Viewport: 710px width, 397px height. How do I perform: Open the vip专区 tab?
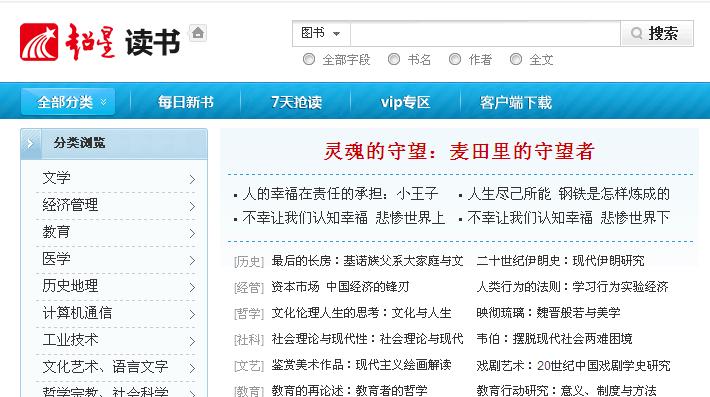(x=405, y=102)
